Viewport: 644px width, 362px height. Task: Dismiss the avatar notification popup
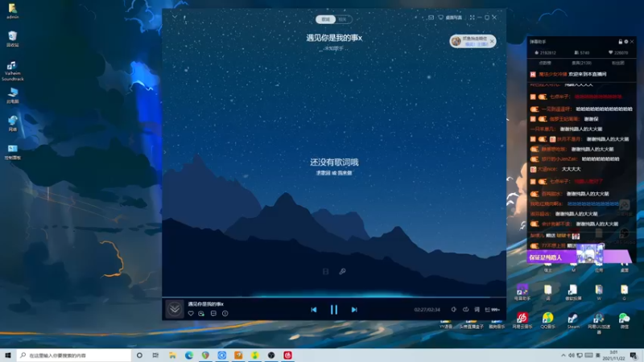point(492,41)
